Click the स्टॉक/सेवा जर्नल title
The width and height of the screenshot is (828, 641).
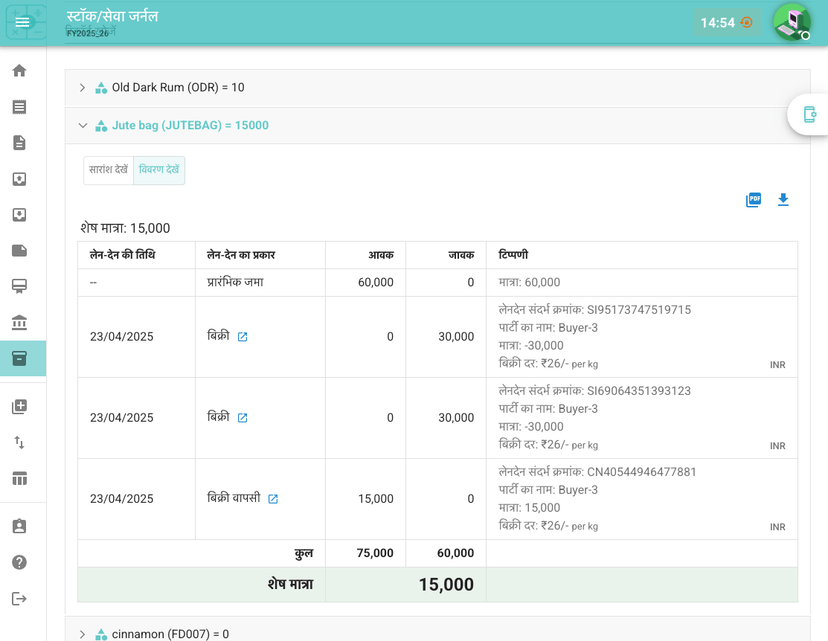click(110, 18)
